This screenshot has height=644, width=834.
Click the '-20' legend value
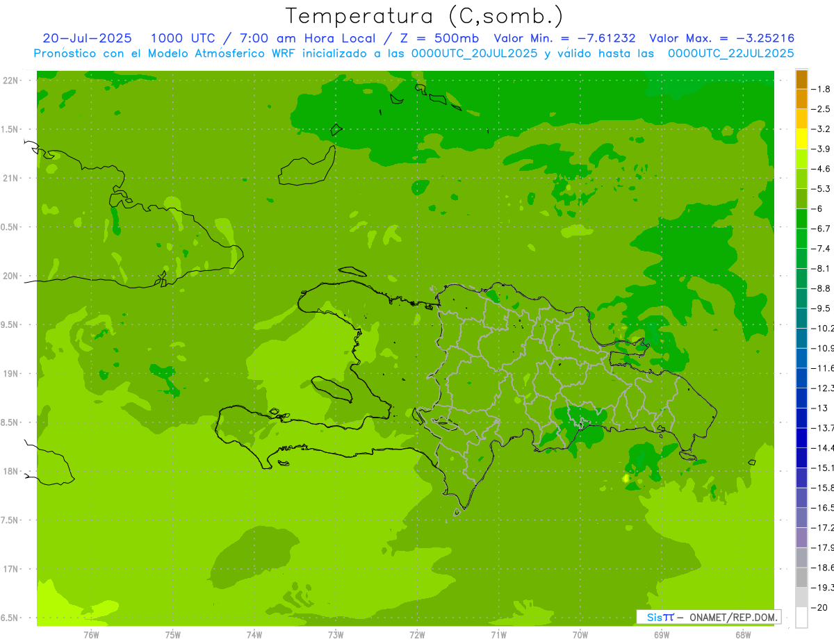point(821,607)
